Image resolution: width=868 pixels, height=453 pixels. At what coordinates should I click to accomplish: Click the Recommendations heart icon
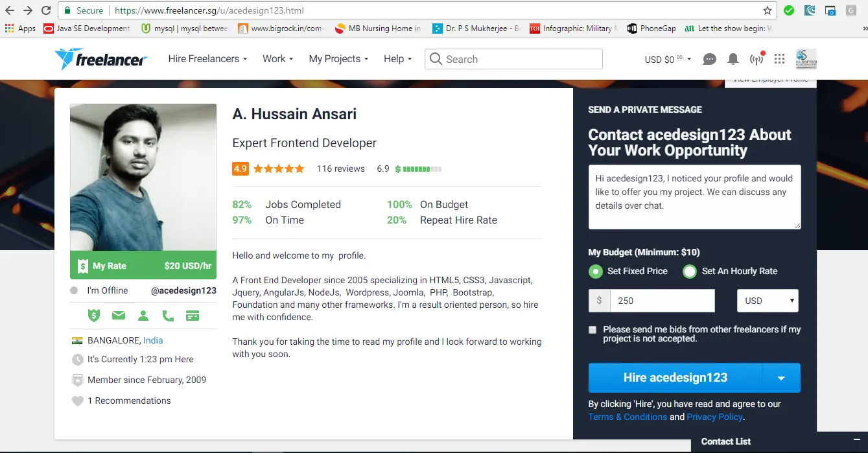pyautogui.click(x=78, y=401)
